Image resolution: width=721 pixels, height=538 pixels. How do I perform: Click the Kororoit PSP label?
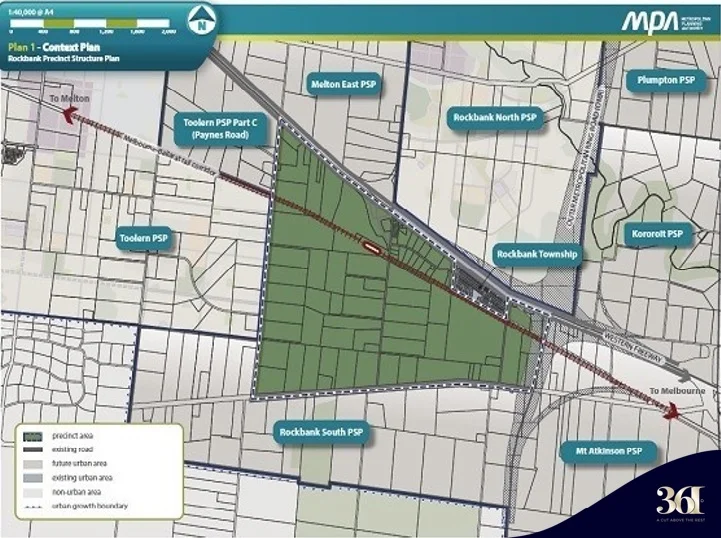(x=656, y=233)
